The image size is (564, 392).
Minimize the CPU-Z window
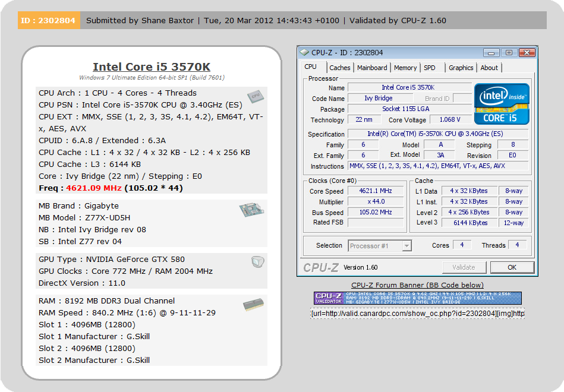click(x=491, y=53)
